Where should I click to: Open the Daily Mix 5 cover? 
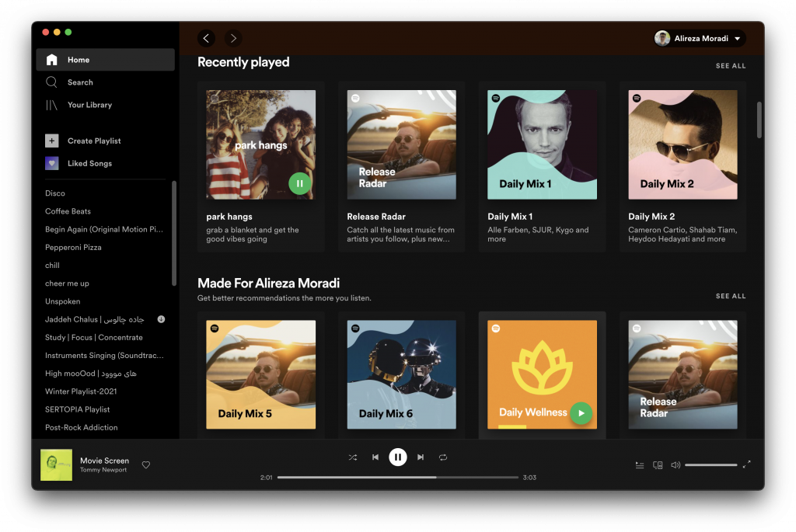coord(260,374)
